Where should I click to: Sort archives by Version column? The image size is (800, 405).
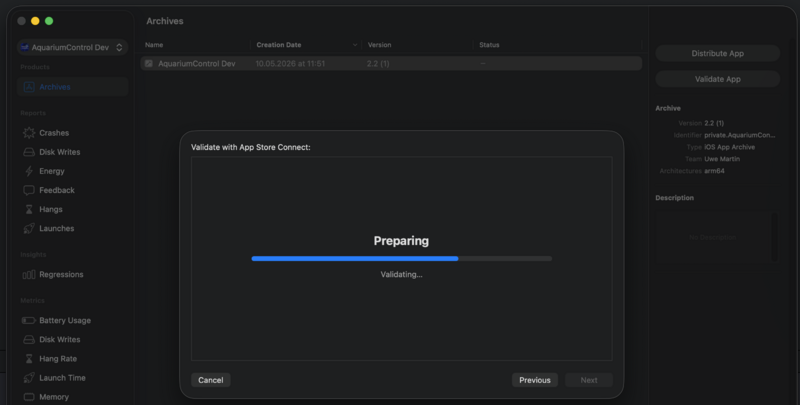point(380,45)
